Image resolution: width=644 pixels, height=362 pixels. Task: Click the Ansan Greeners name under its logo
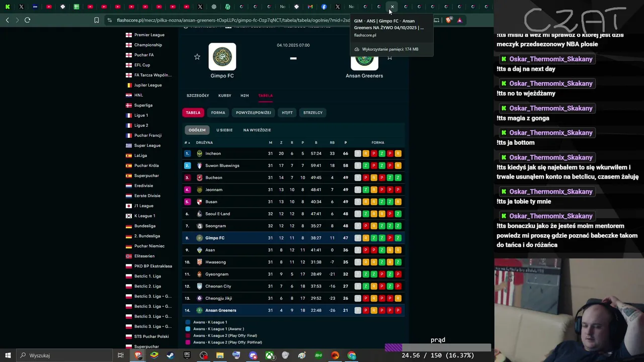pyautogui.click(x=364, y=76)
